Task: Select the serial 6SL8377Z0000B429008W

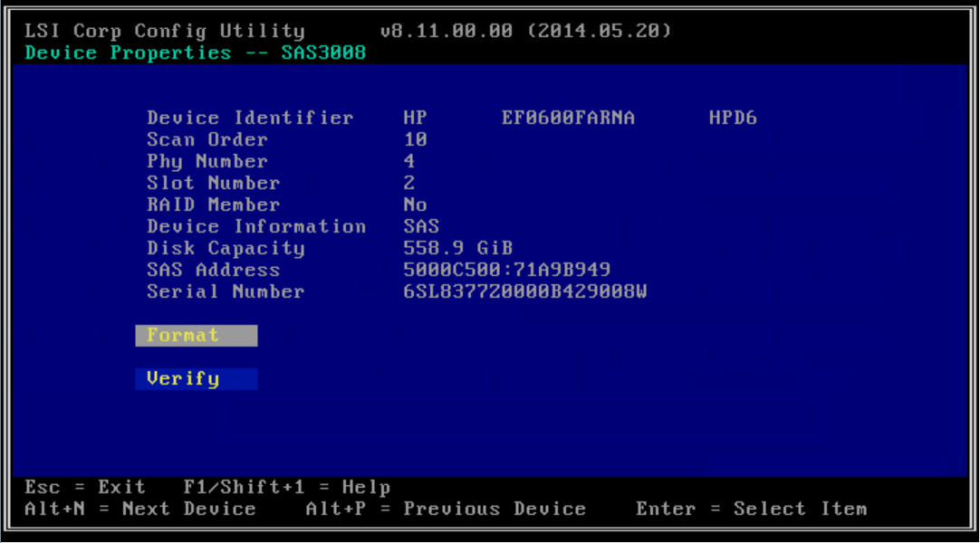Action: click(525, 292)
